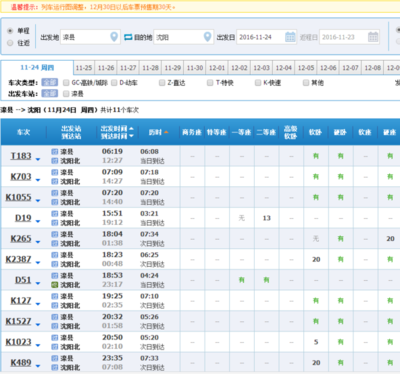Click arrival station icon in D51 row

(55, 285)
